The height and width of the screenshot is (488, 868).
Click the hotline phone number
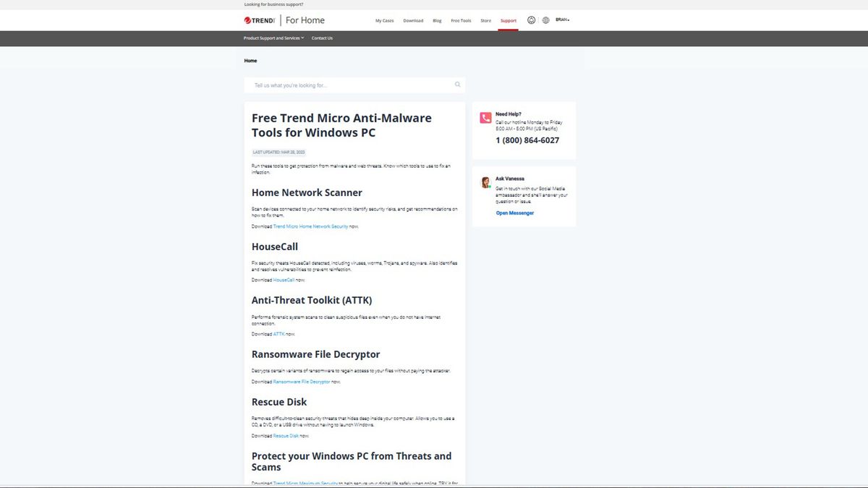click(x=527, y=140)
